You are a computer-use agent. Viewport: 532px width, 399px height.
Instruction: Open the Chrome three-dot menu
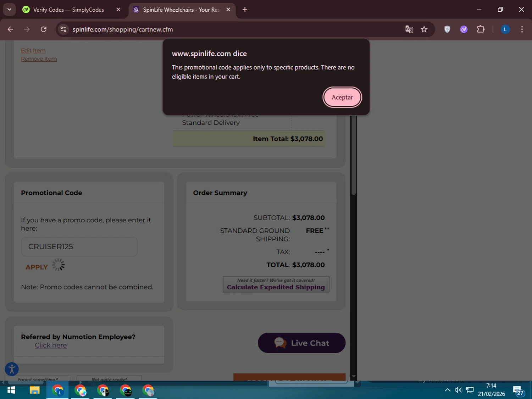(522, 29)
